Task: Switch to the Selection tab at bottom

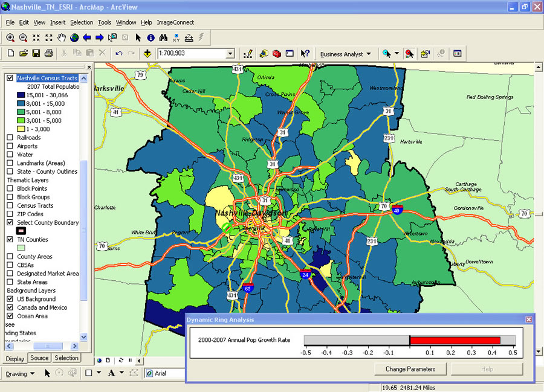Action: (x=66, y=358)
